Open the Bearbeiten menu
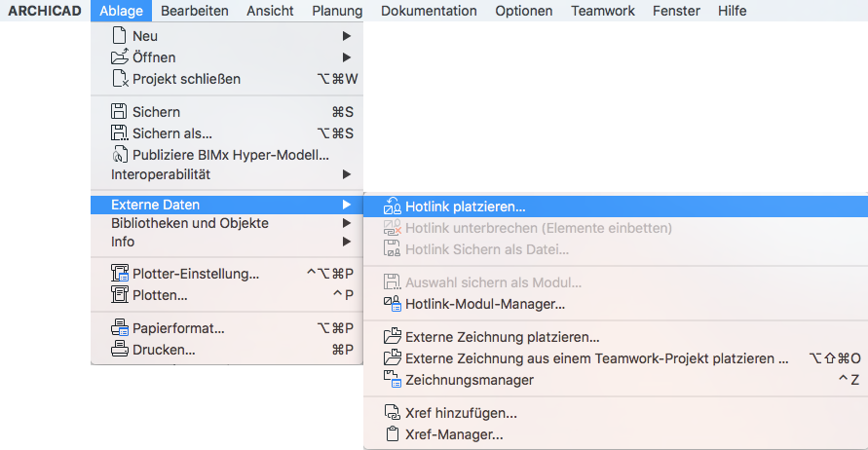This screenshot has height=450, width=868. 195,11
